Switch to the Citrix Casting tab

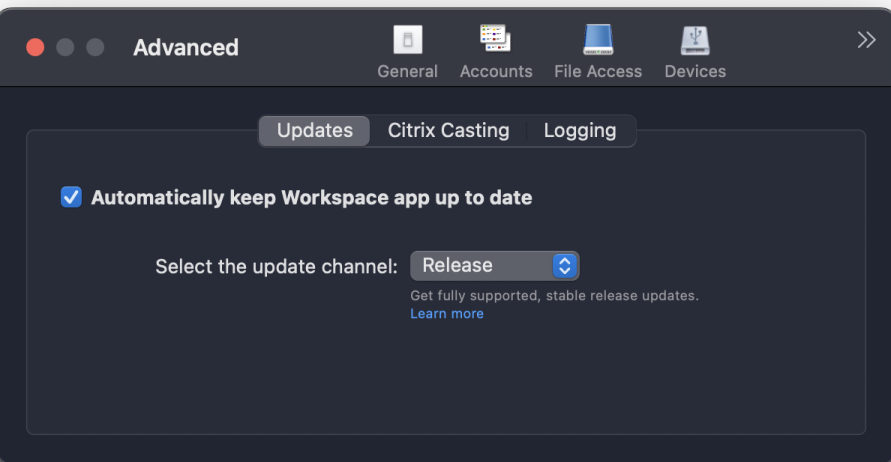pos(448,131)
